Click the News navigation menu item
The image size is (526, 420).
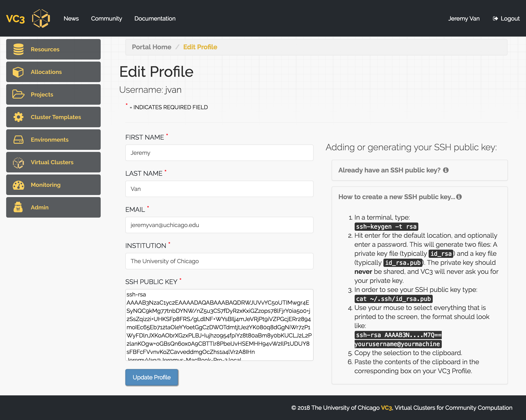point(71,18)
